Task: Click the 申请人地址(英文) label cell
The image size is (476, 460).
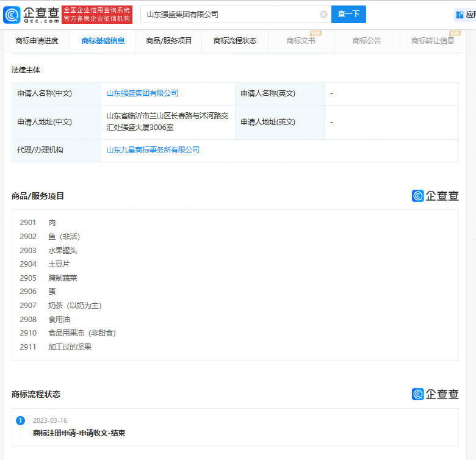Action: (279, 122)
